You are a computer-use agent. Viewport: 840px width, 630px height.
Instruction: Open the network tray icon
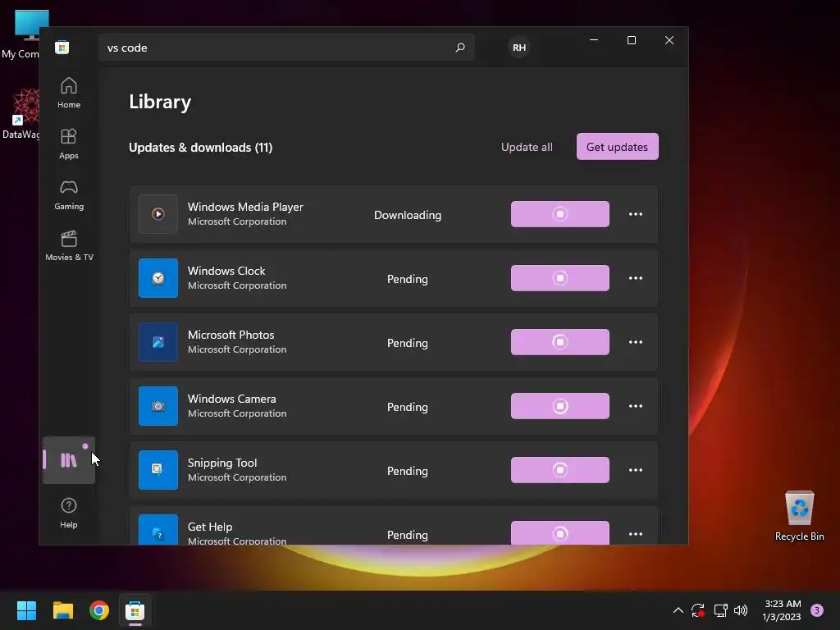(720, 610)
